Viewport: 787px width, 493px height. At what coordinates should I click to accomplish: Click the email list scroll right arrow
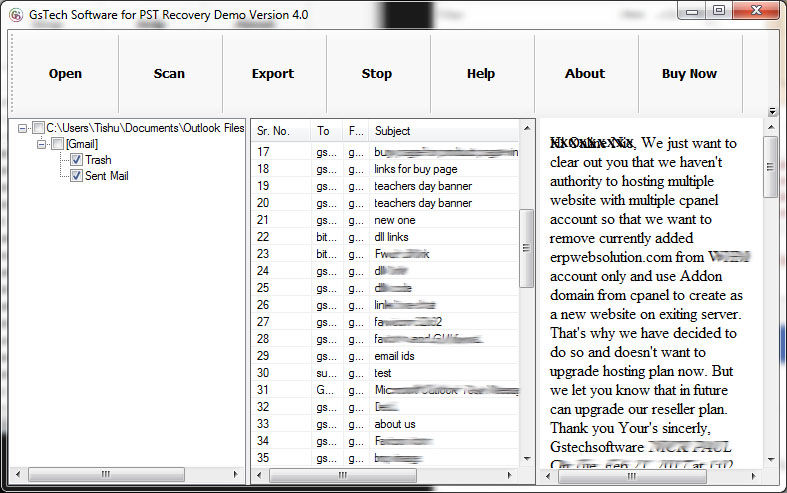509,475
